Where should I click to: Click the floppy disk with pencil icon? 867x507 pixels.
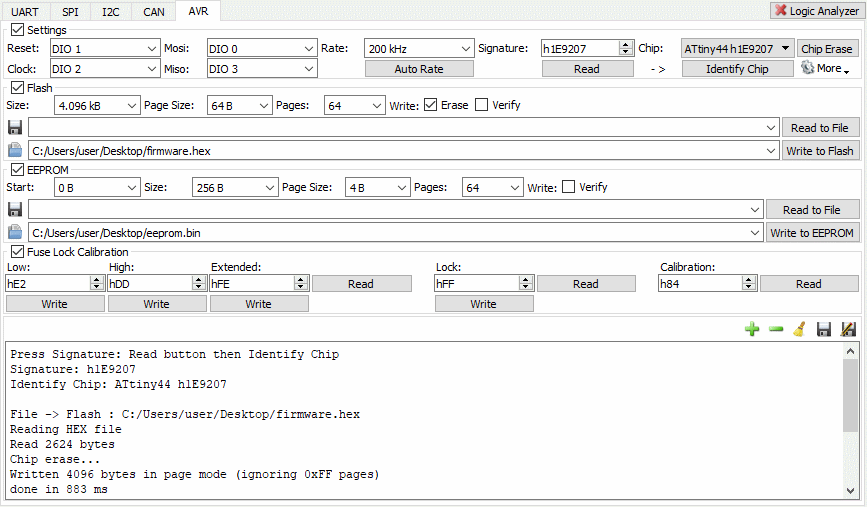[848, 329]
